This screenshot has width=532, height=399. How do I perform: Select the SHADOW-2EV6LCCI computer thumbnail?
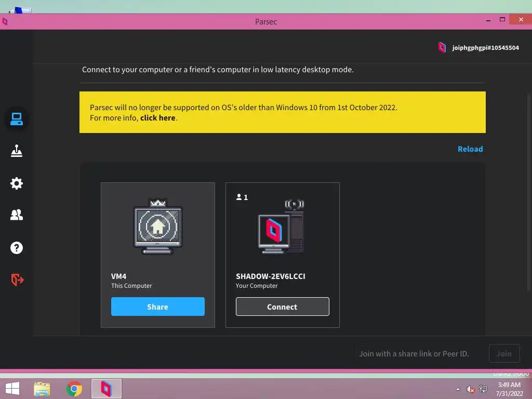(281, 227)
